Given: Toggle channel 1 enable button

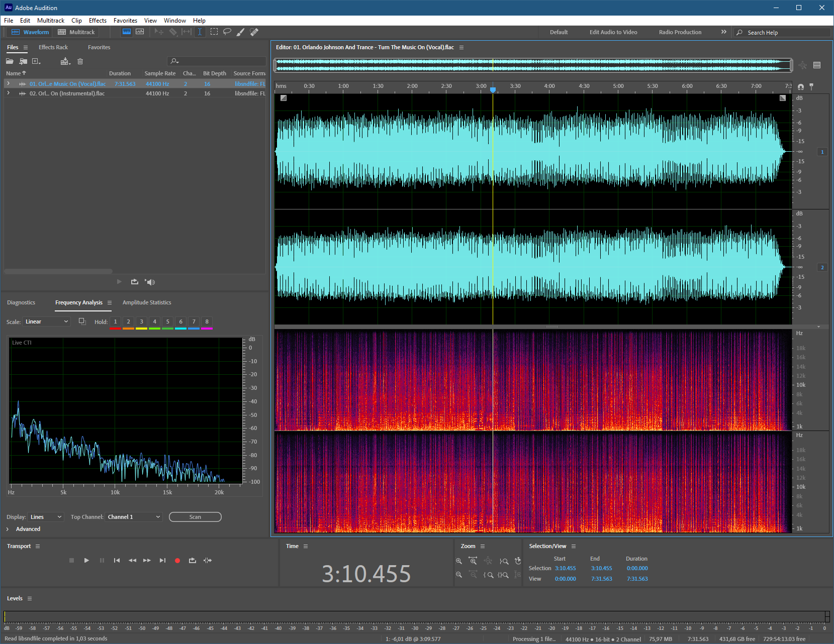Looking at the screenshot, I should point(822,152).
